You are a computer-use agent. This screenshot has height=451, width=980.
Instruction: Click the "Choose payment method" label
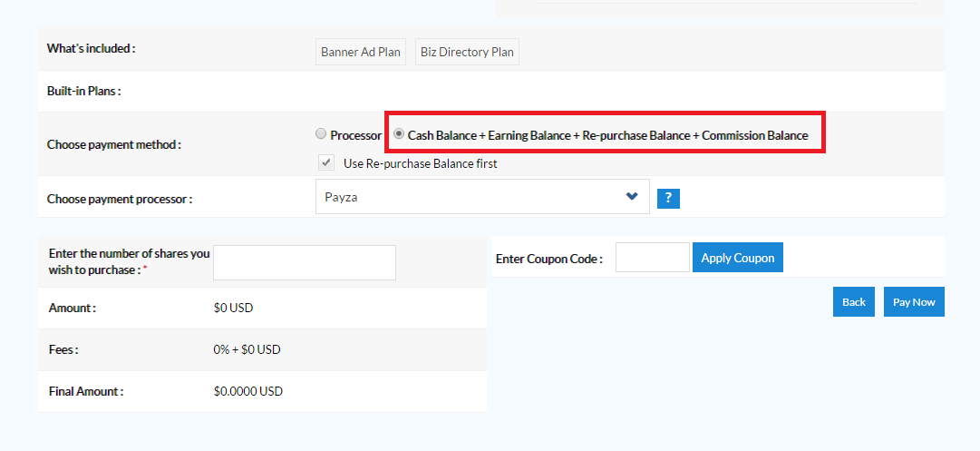coord(113,144)
